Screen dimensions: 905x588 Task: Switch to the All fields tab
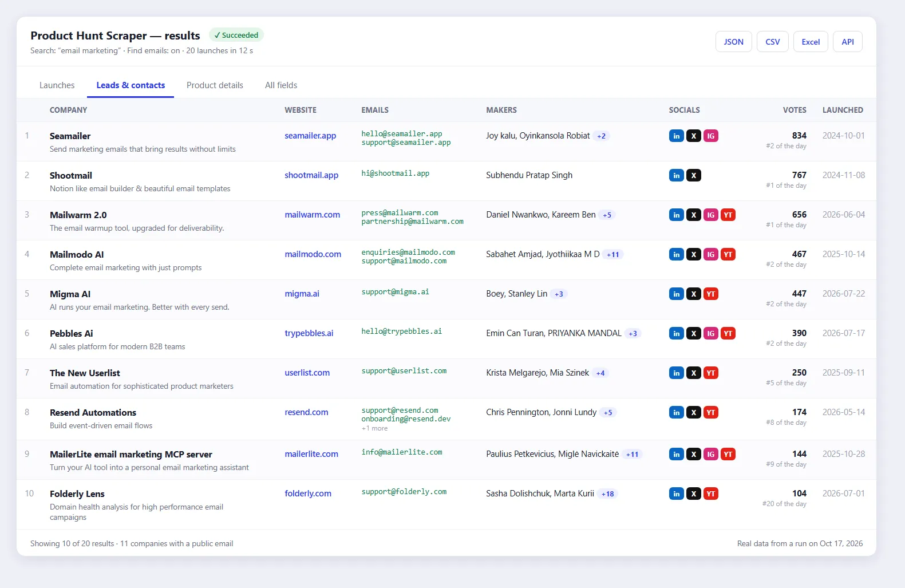coord(281,85)
